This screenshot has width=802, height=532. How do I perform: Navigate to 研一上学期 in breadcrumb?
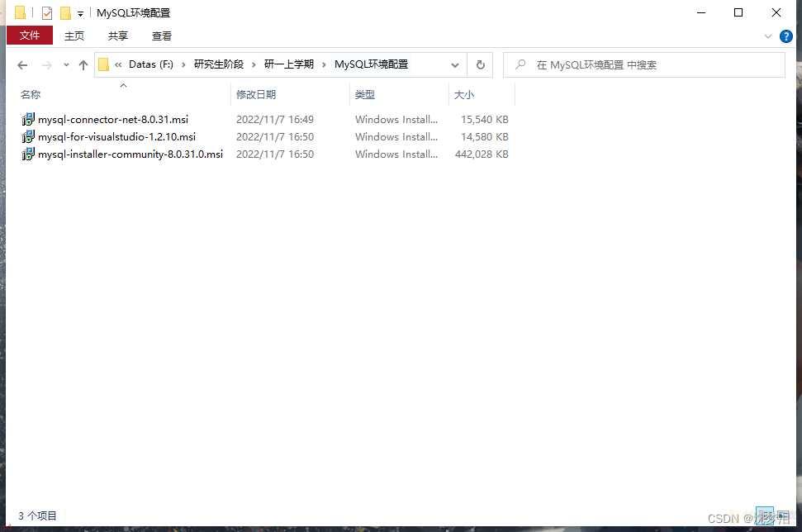coord(288,64)
